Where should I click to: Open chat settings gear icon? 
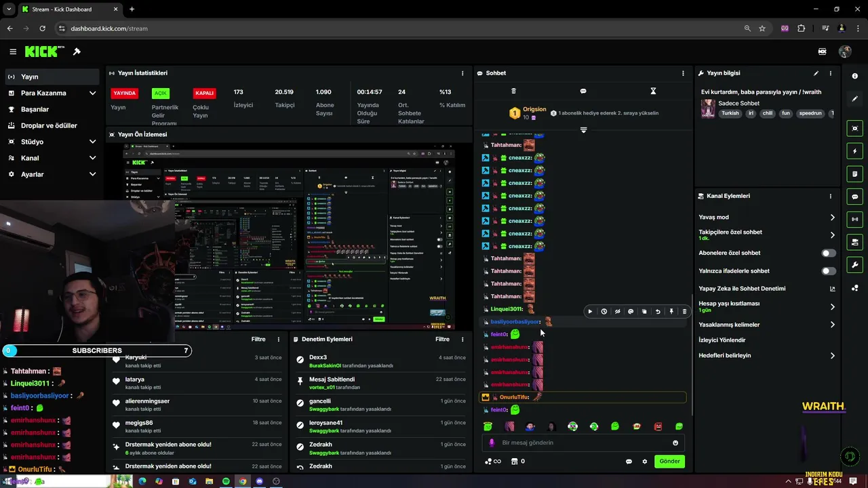tap(645, 462)
